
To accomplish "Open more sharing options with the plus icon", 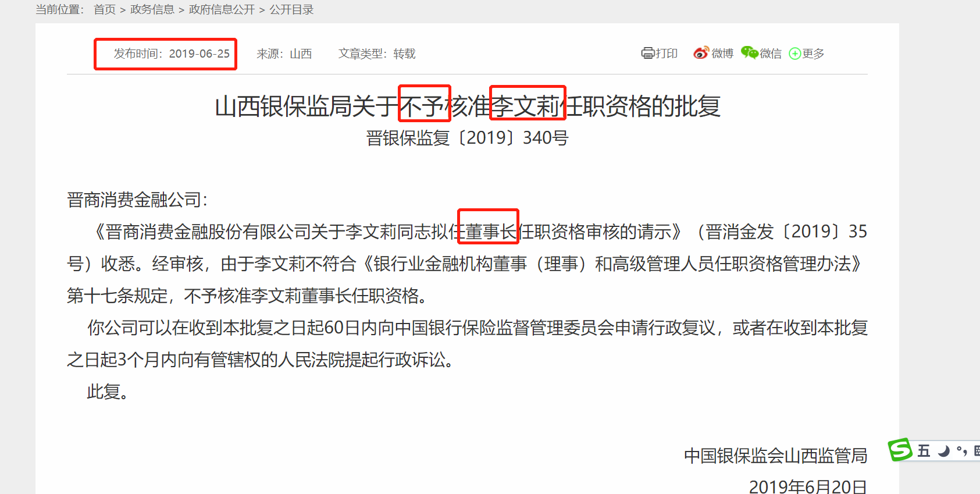I will coord(795,54).
